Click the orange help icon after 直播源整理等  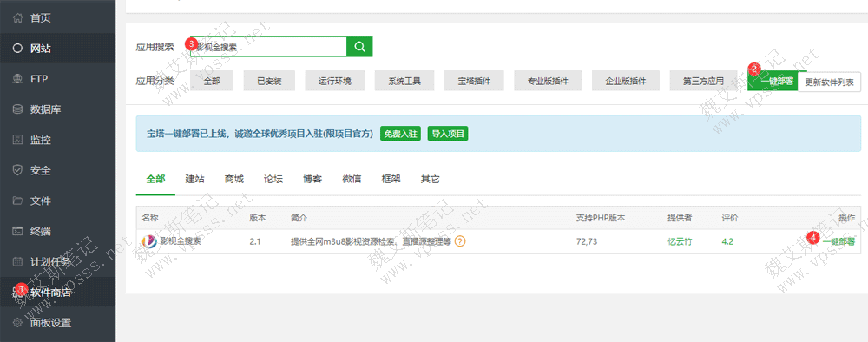coord(460,241)
